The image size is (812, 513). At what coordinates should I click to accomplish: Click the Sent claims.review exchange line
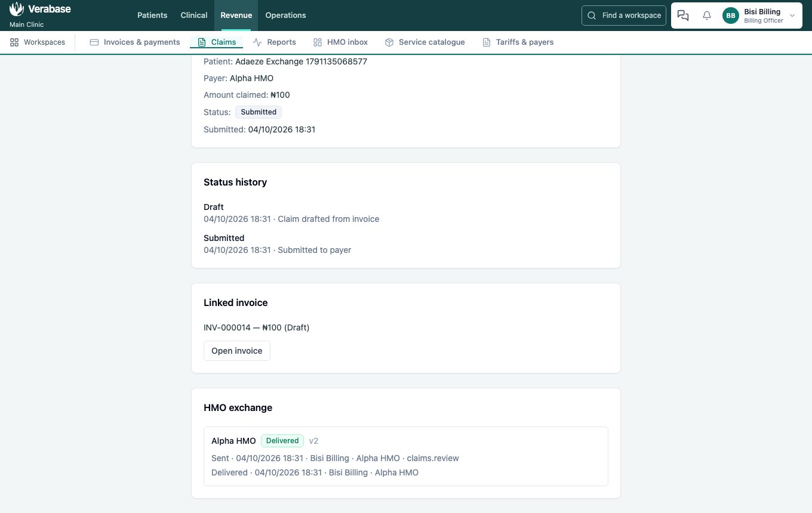coord(335,458)
